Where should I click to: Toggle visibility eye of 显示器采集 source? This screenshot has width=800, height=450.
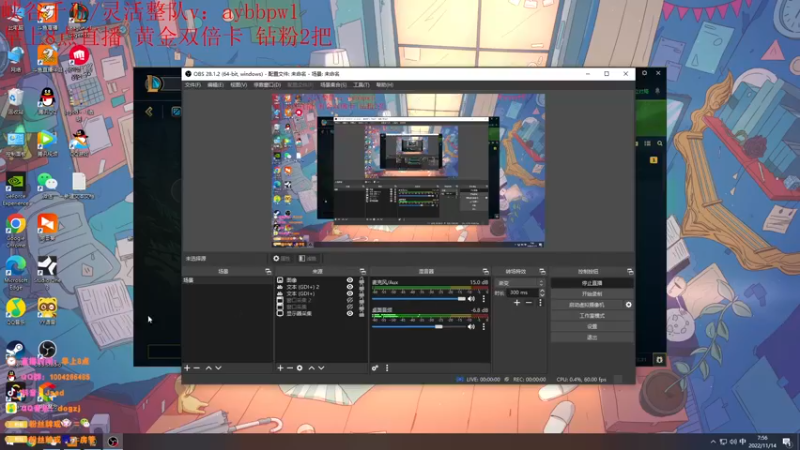coord(349,313)
